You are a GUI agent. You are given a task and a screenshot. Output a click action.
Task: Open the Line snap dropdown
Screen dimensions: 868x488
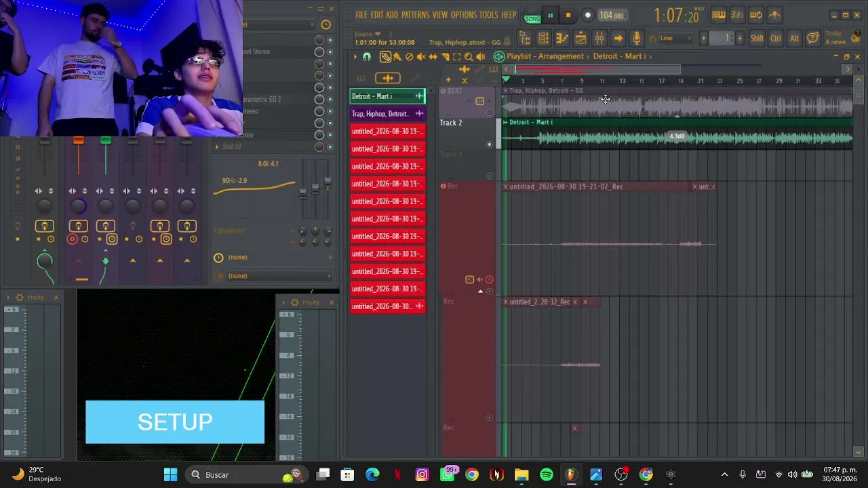675,38
